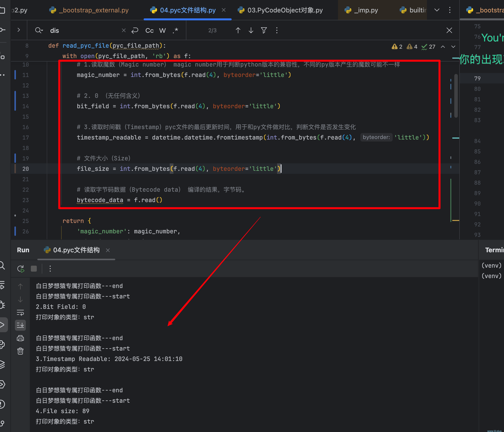Toggle Regex (.*) search option
This screenshot has height=432, width=504.
point(175,30)
